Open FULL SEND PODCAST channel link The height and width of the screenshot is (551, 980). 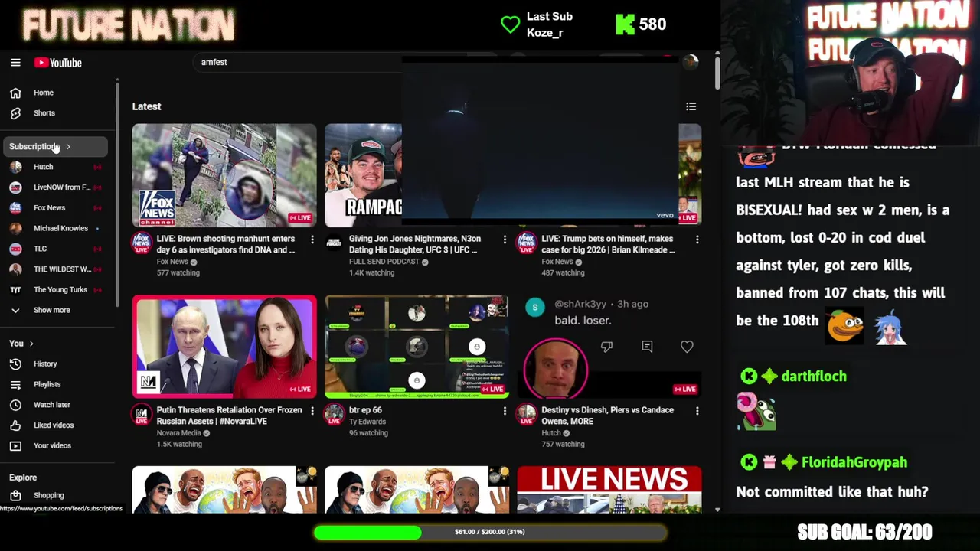(x=384, y=262)
